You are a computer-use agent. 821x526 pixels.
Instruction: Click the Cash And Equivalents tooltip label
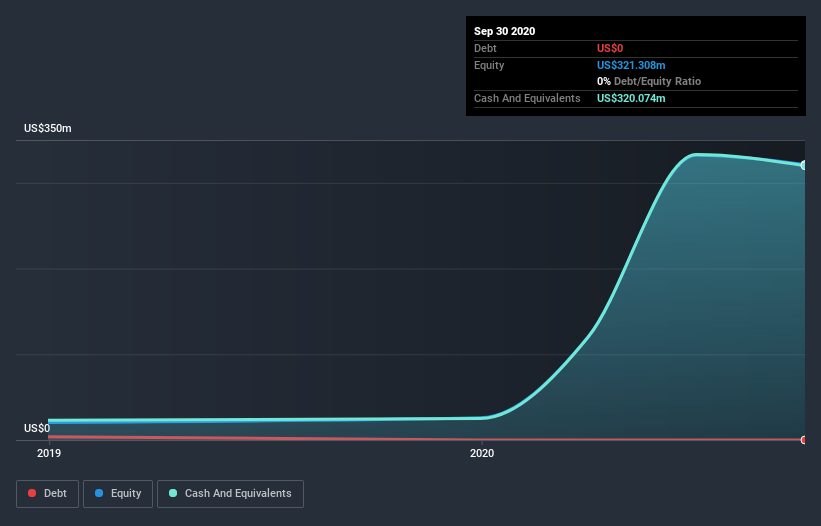click(527, 98)
